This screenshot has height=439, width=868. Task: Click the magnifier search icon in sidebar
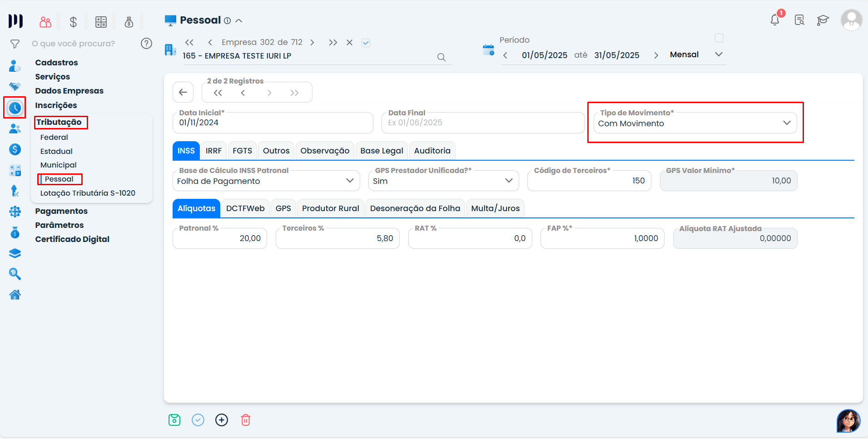[15, 274]
